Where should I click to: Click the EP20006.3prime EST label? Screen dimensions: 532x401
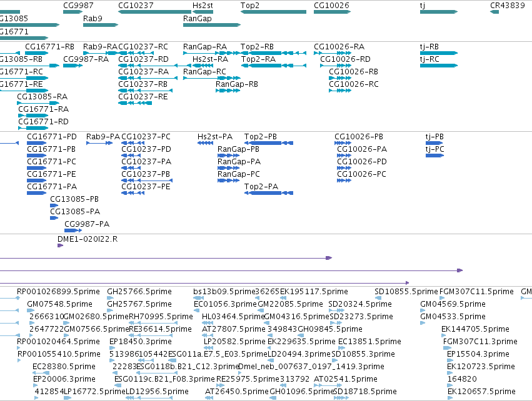pos(64,379)
